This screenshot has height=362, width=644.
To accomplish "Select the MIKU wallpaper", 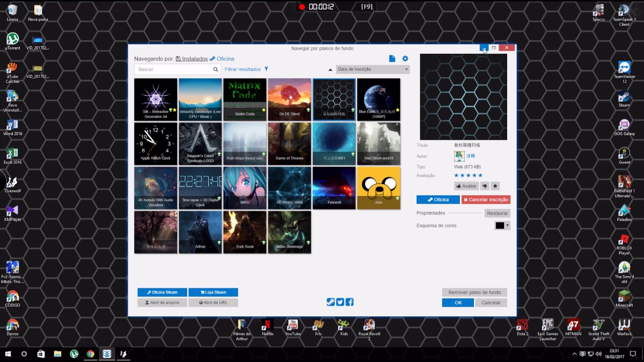I will coord(245,188).
